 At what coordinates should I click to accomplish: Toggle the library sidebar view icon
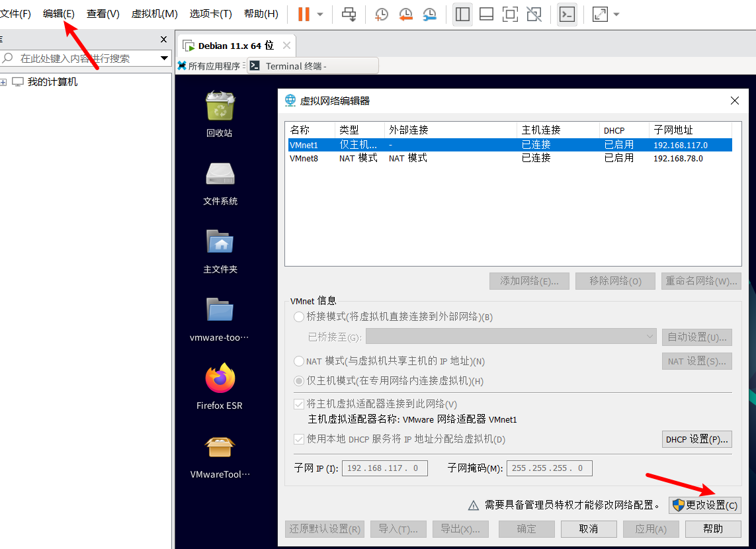tap(463, 14)
